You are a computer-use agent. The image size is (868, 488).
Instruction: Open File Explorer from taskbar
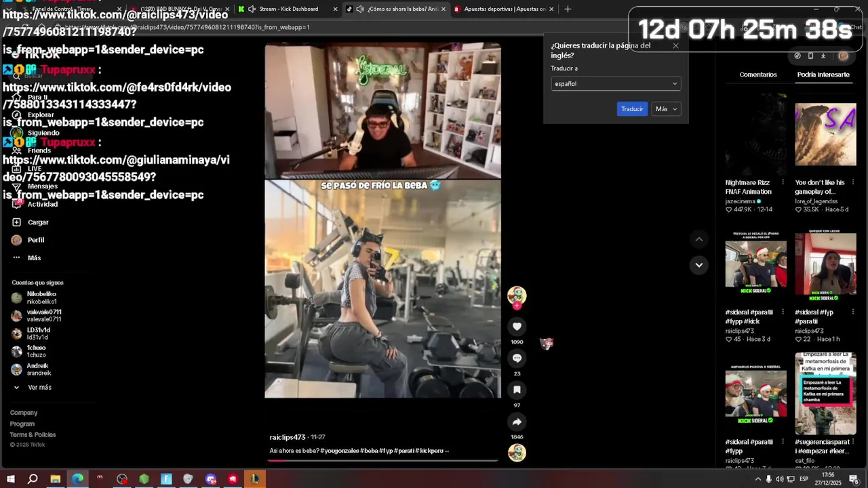[x=55, y=479]
